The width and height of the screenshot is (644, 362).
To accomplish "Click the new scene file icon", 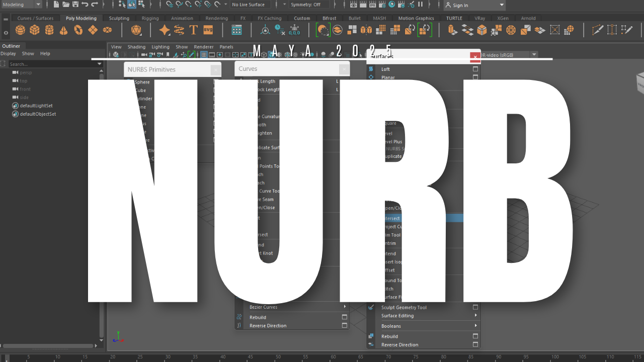I will coord(56,5).
